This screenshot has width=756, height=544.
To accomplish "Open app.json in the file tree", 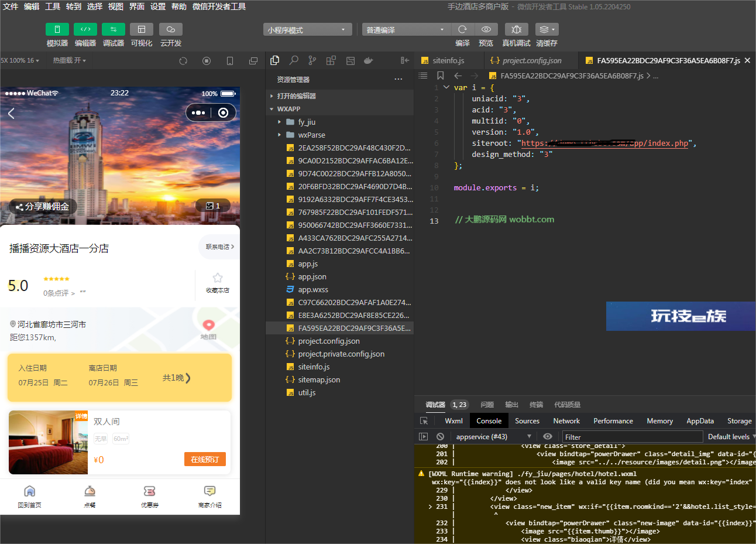I will click(340, 276).
